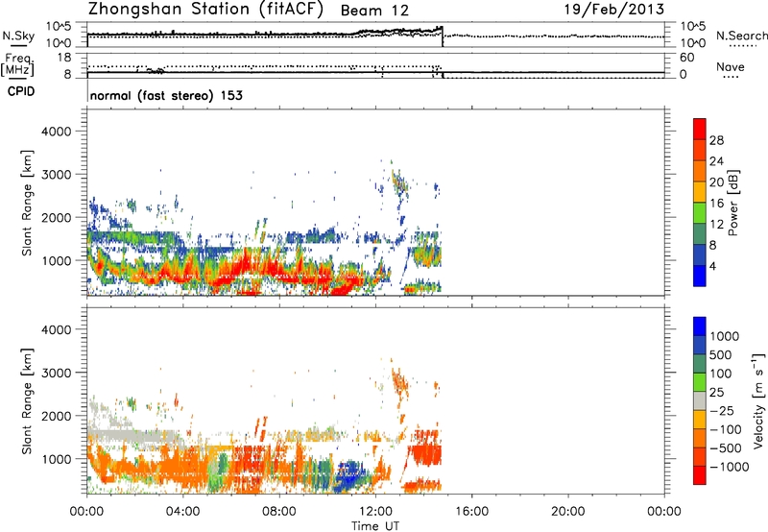Click "3000" tick on the power panel

point(57,175)
